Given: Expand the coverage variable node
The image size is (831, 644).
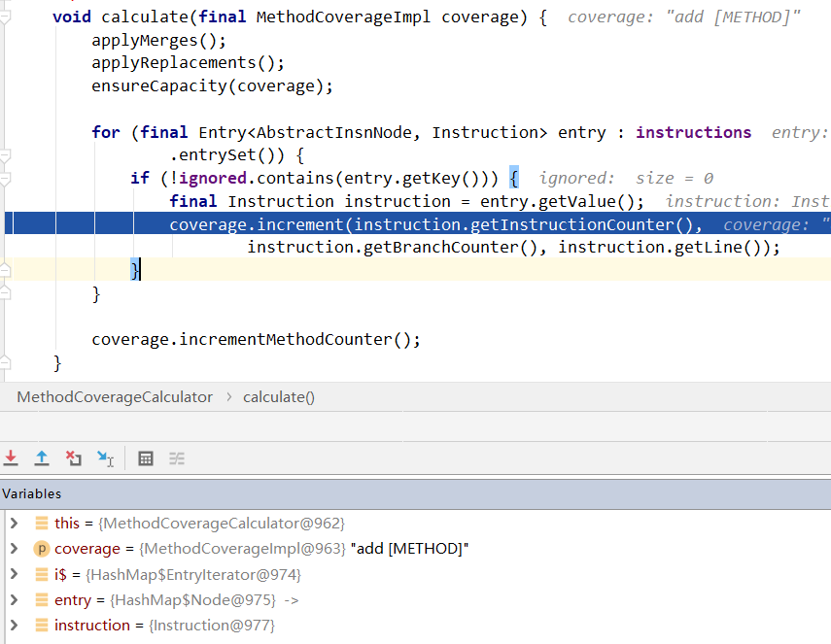Looking at the screenshot, I should pos(14,549).
